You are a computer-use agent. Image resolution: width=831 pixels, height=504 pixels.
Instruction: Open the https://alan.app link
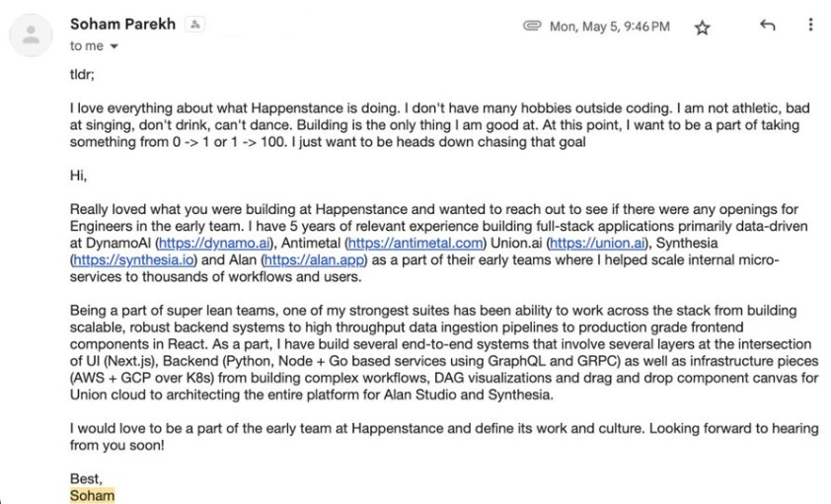click(313, 260)
